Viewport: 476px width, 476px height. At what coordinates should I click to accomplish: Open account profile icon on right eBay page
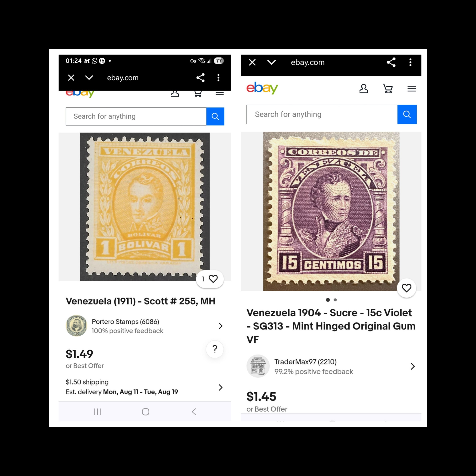click(364, 89)
